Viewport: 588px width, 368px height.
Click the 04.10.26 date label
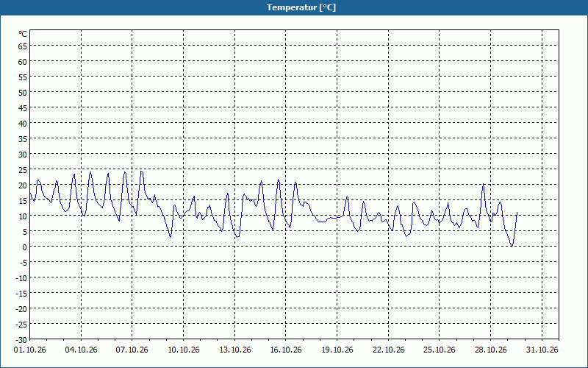(x=81, y=350)
